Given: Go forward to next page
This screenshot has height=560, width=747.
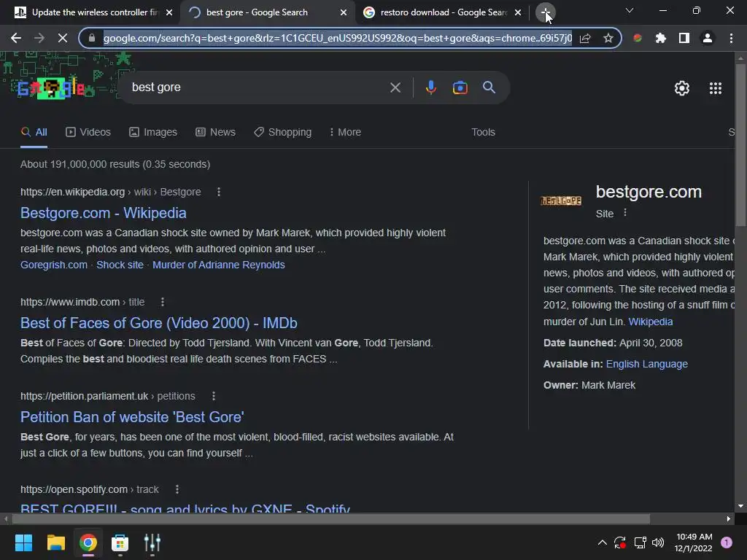Looking at the screenshot, I should click(x=39, y=38).
